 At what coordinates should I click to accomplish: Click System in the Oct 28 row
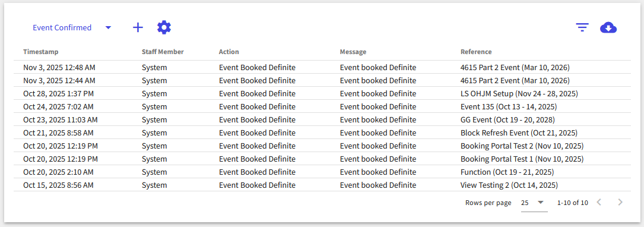click(x=154, y=93)
